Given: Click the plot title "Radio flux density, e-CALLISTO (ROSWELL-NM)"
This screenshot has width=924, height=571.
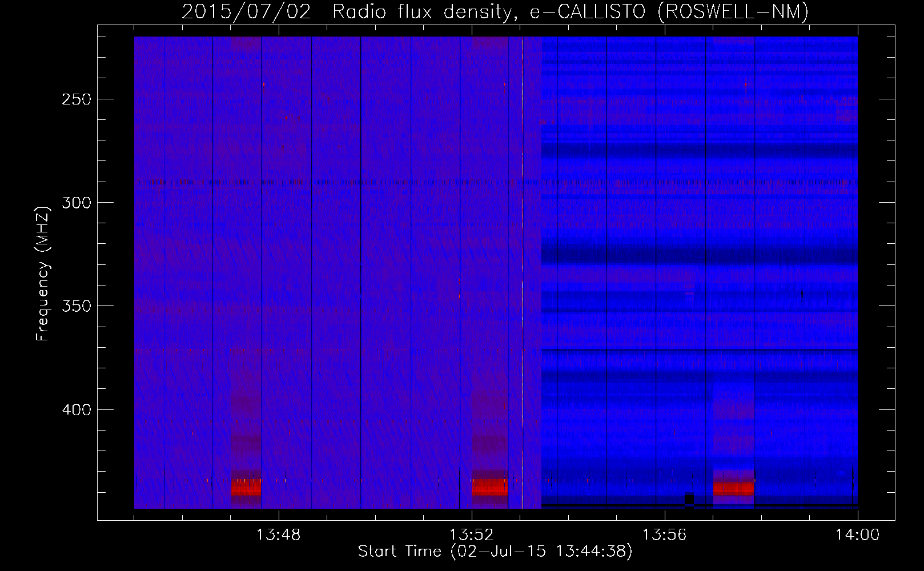Looking at the screenshot, I should 571,11.
